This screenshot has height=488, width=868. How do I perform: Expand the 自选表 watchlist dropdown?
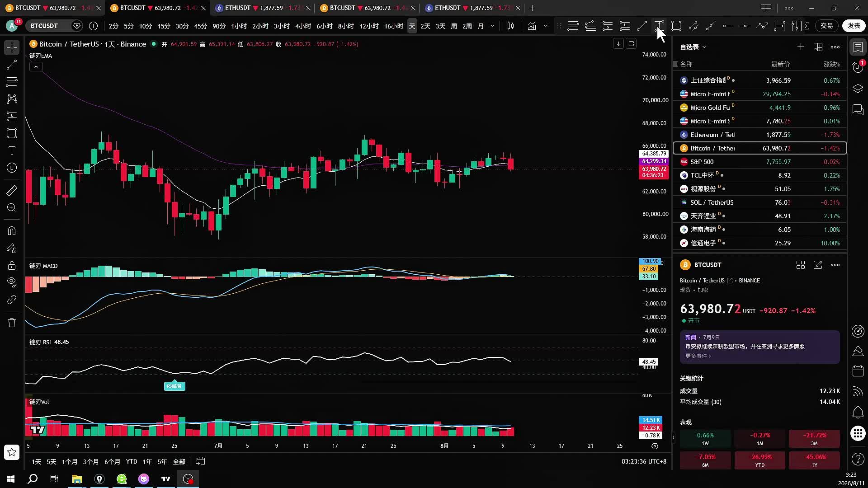(693, 47)
